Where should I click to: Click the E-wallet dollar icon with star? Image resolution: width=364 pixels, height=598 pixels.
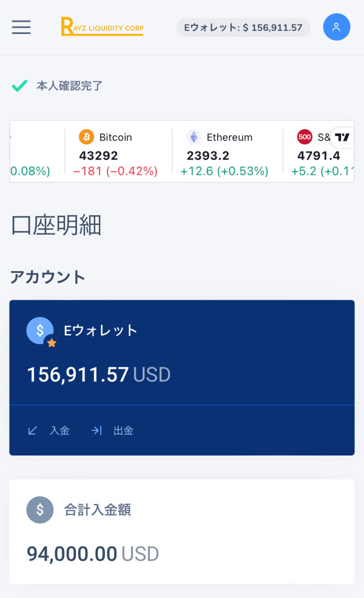point(41,331)
